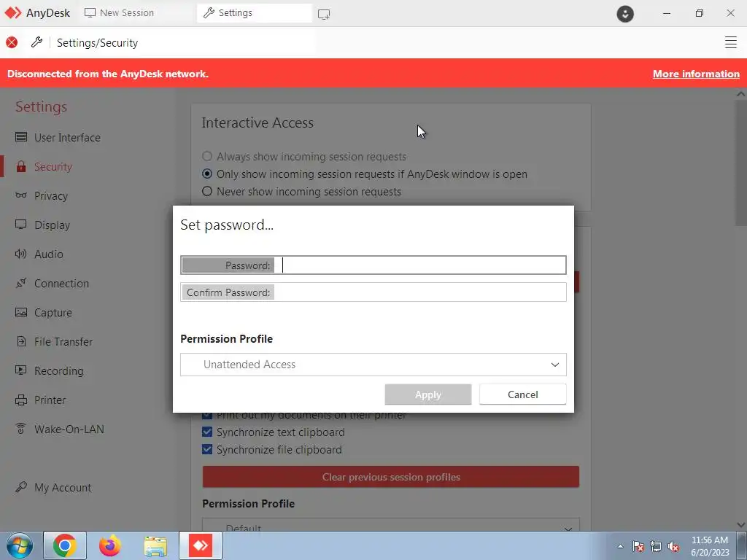The width and height of the screenshot is (747, 560).
Task: Open Connection settings
Action: tap(61, 284)
